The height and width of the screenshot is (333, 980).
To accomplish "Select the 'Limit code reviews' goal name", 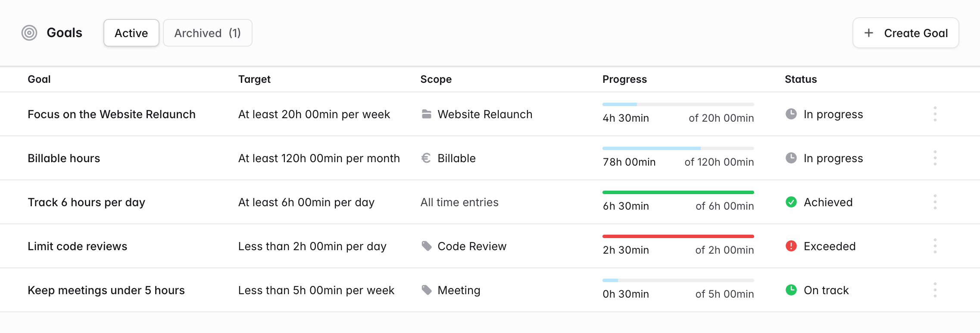I will click(x=78, y=246).
